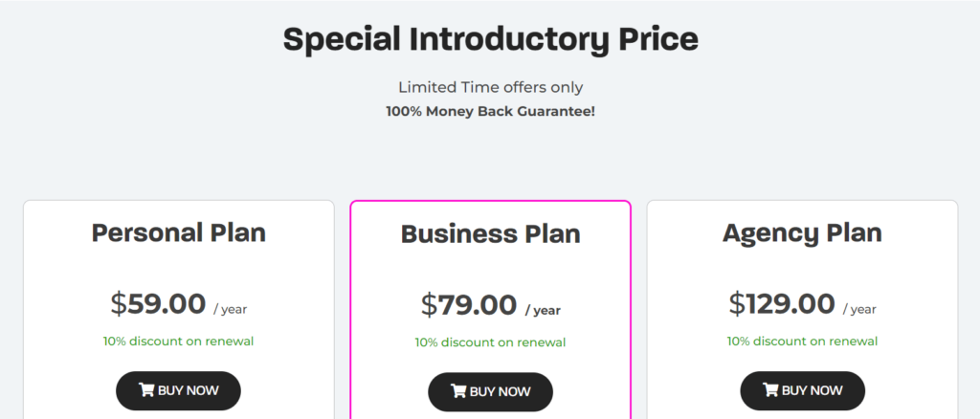
Task: Select the Agency Plan heading
Action: pos(803,232)
